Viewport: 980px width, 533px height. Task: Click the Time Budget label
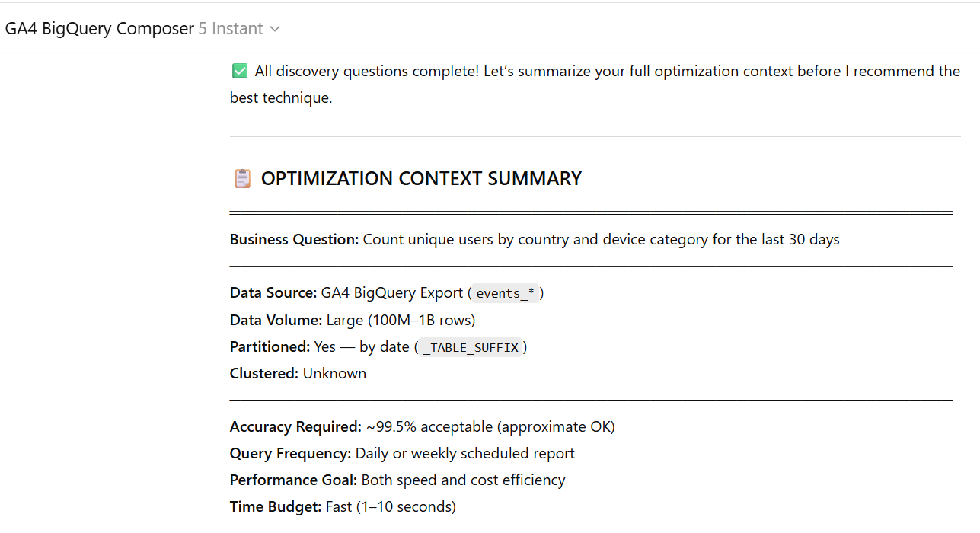(276, 507)
